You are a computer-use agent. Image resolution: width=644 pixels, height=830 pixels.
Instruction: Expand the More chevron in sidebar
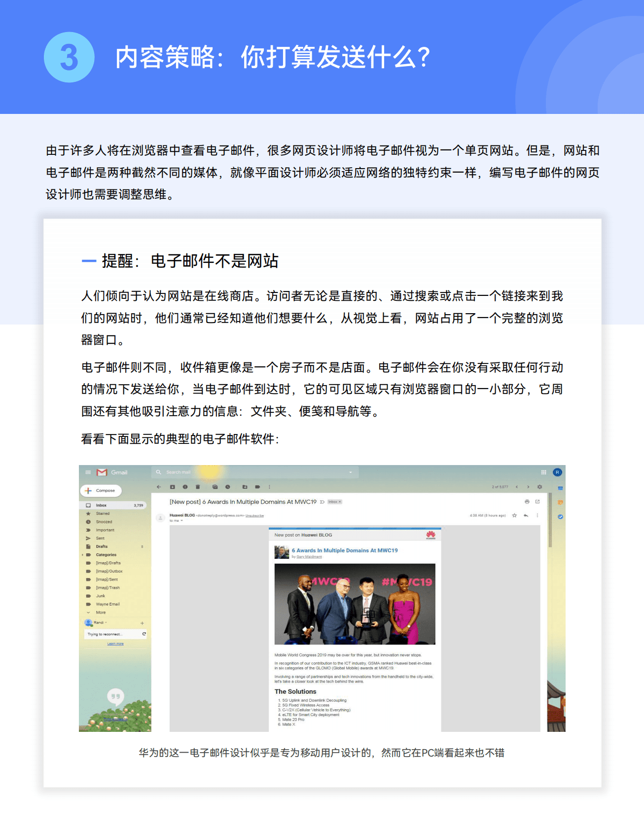point(88,613)
